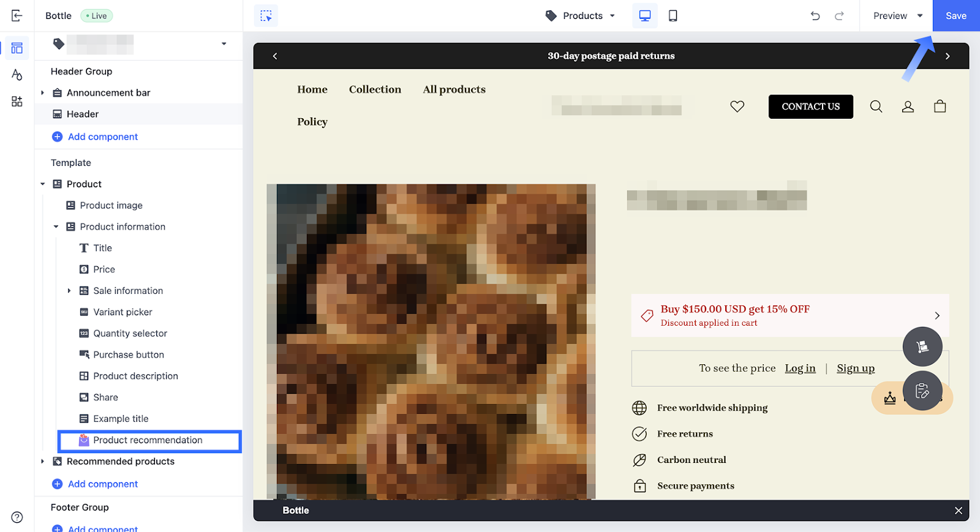This screenshot has height=532, width=980.
Task: Click the Save button
Action: pos(956,16)
